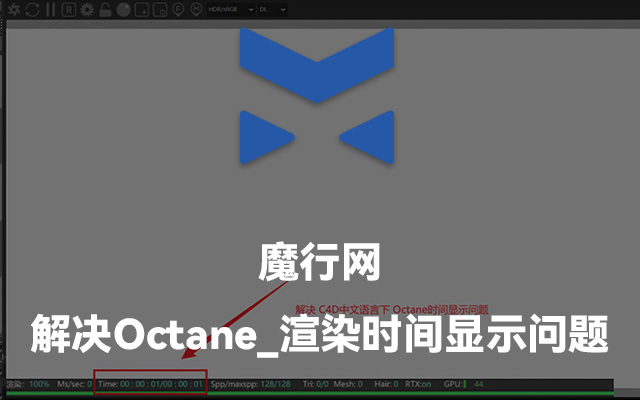Click the R reset render data icon
The height and width of the screenshot is (400, 640).
(69, 9)
